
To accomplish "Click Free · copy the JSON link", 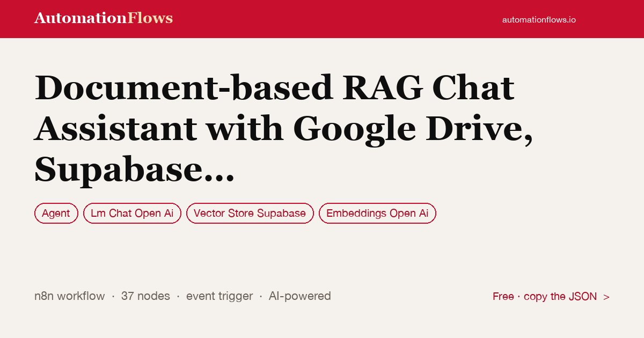I will tap(551, 296).
